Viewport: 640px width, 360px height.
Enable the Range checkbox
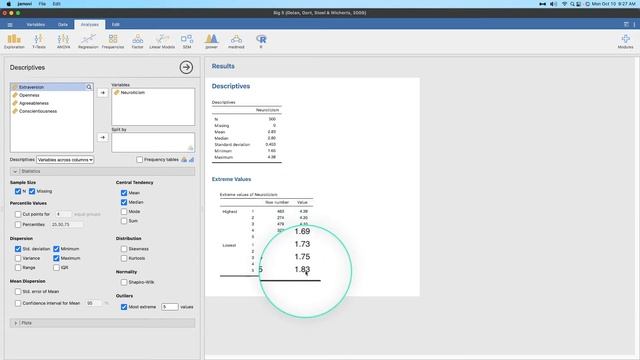pyautogui.click(x=18, y=267)
